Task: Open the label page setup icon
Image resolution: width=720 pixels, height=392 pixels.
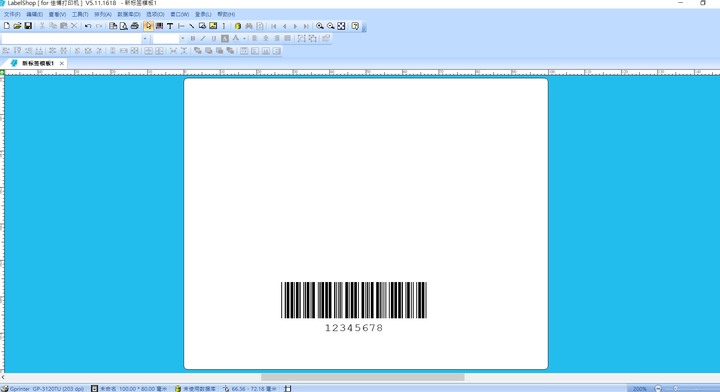Action: pos(112,26)
